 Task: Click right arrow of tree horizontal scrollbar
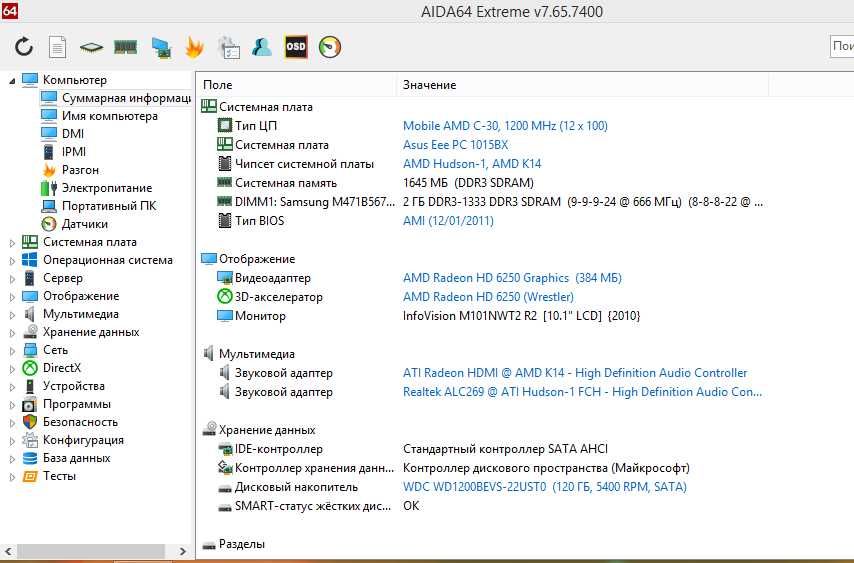click(x=182, y=551)
